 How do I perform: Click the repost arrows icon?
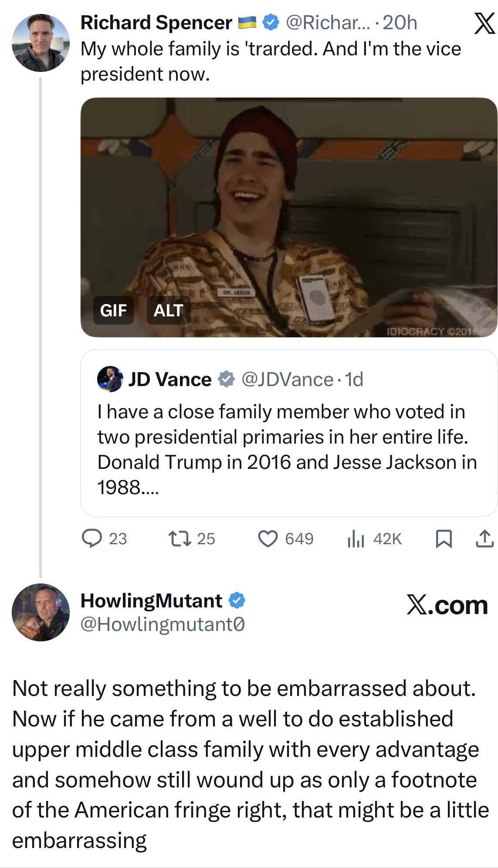pyautogui.click(x=180, y=539)
